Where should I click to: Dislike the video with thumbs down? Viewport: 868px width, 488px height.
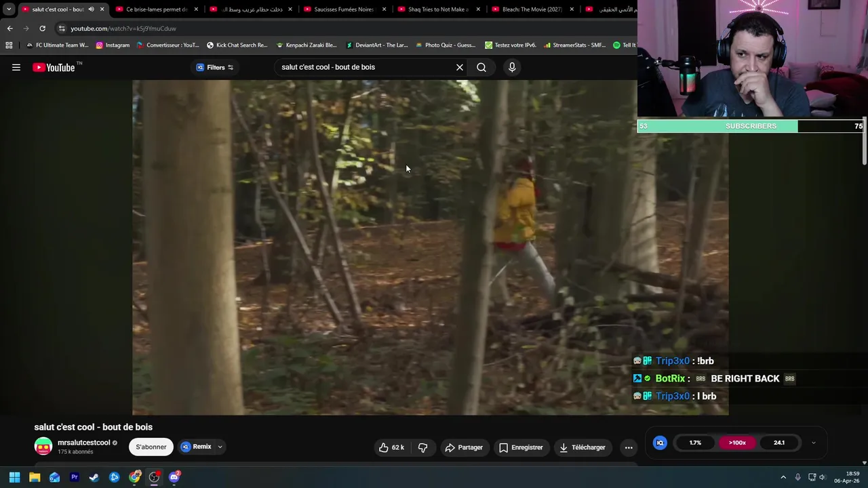[422, 447]
